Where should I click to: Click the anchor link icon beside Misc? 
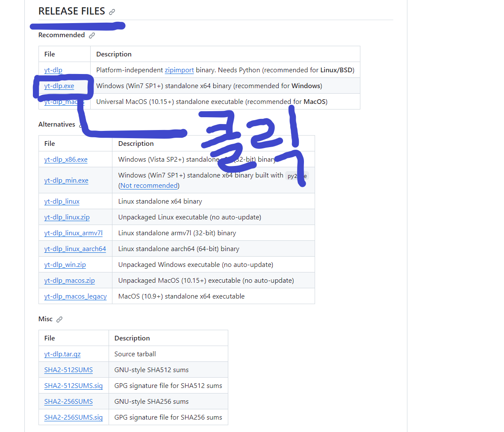[59, 320]
